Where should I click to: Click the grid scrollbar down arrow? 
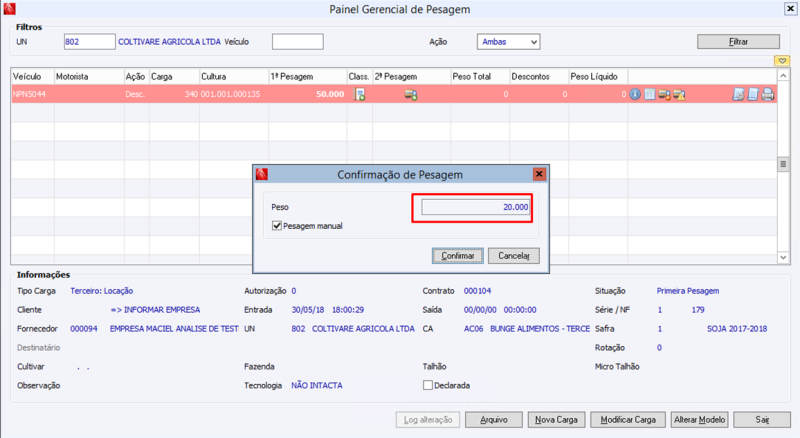(x=783, y=257)
